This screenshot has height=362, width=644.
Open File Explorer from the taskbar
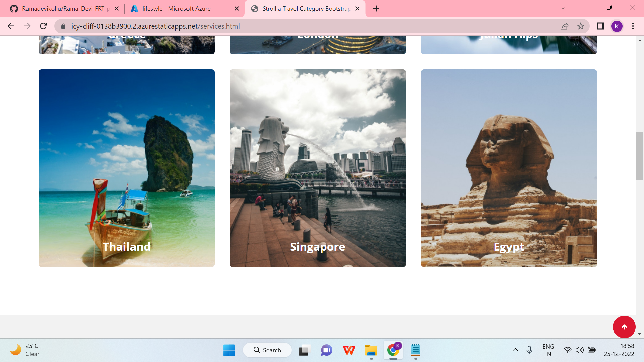pos(371,350)
